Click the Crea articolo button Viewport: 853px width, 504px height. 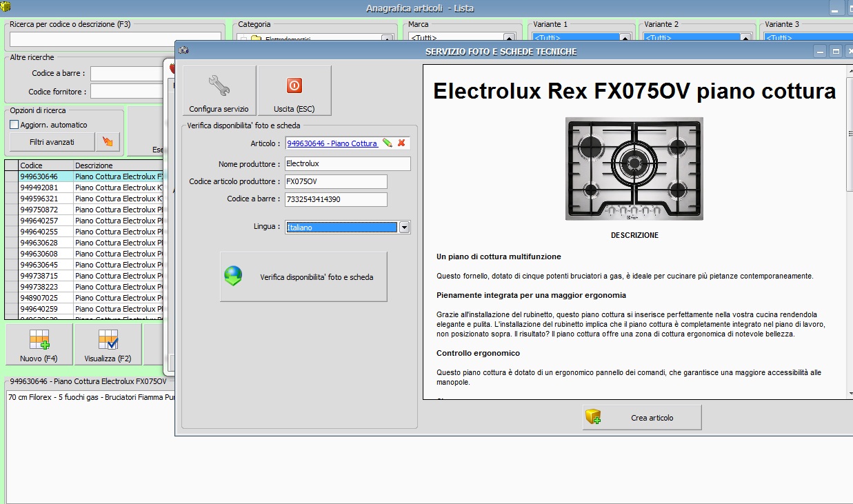coord(642,417)
